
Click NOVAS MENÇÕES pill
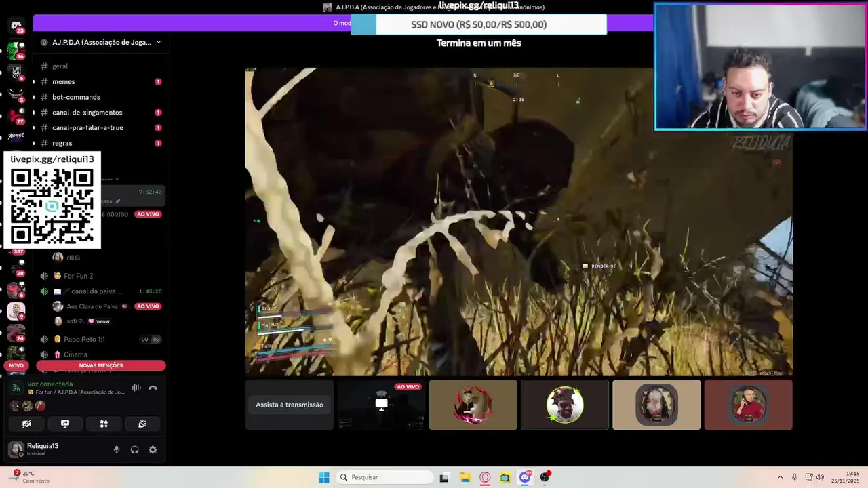tap(101, 365)
